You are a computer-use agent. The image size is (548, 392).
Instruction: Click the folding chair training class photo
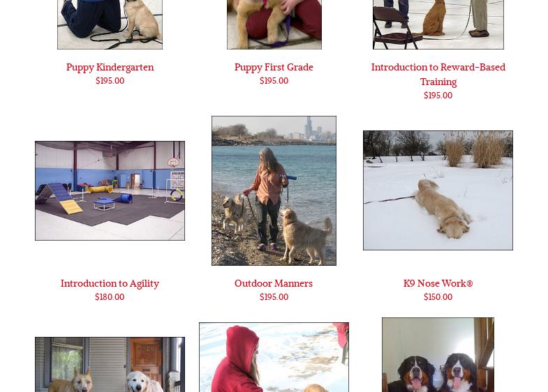coord(438,24)
